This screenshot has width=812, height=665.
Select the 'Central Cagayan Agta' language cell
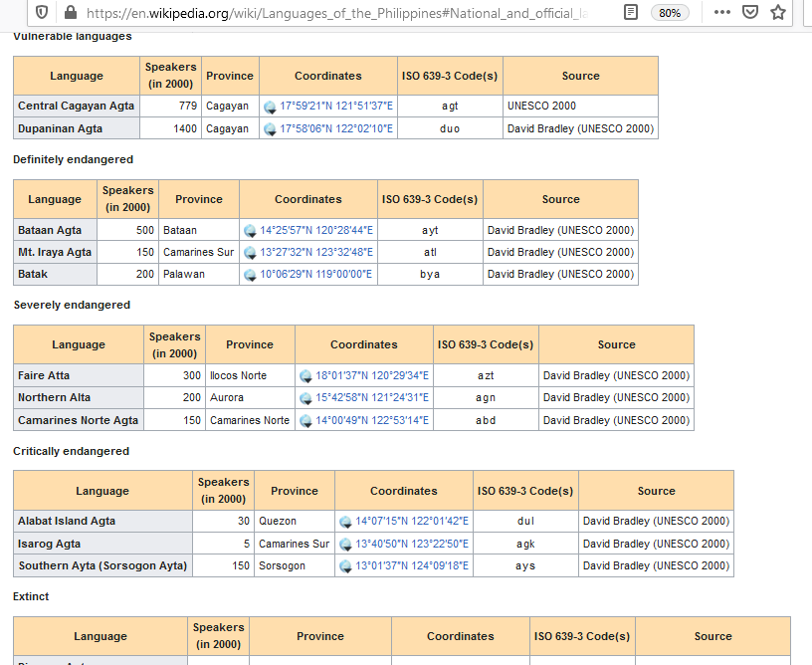[x=76, y=107]
